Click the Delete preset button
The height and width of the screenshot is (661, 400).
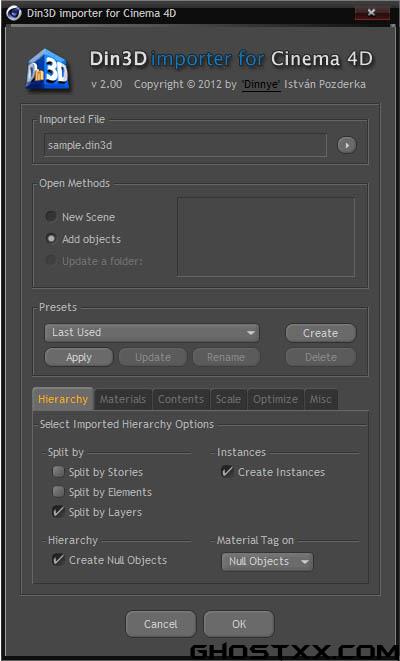[x=320, y=357]
